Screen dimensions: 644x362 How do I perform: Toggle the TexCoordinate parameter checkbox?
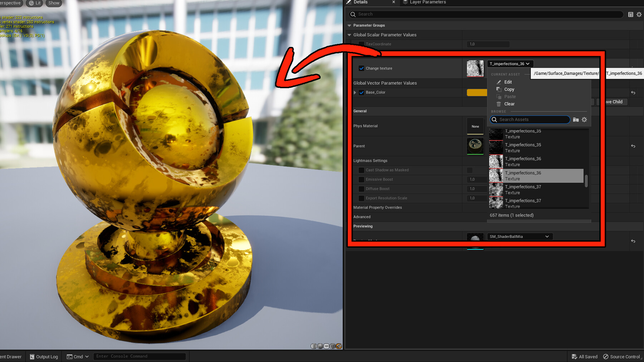coord(361,44)
